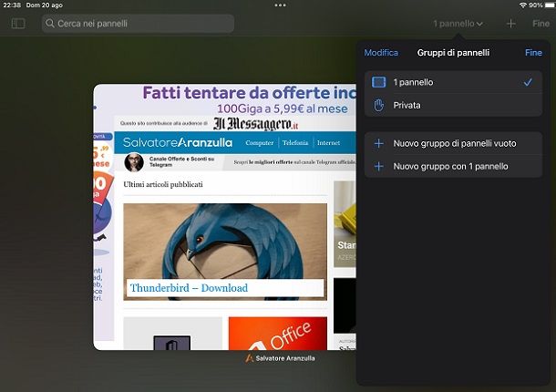
Task: Click the battery 90% indicator
Action: [541, 5]
